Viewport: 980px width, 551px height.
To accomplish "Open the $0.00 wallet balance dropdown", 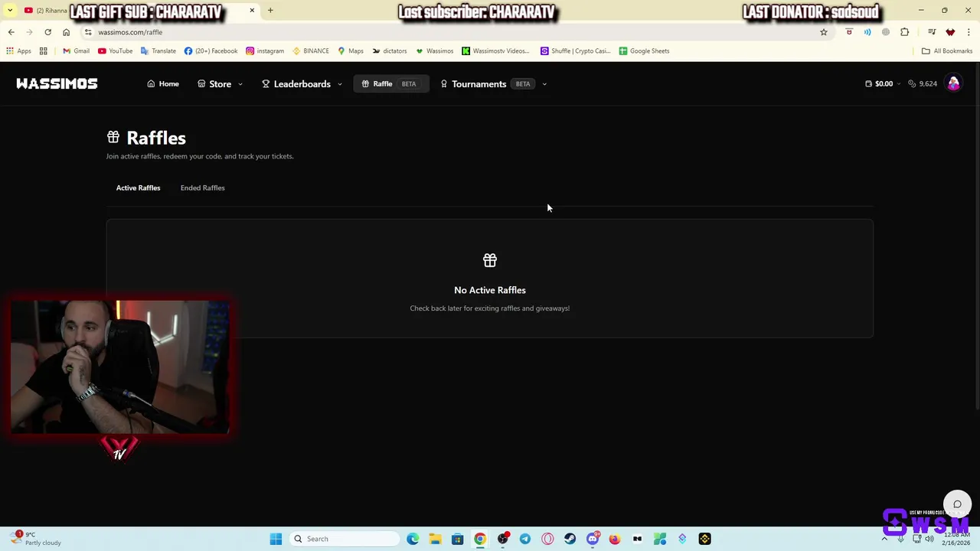I will [883, 83].
